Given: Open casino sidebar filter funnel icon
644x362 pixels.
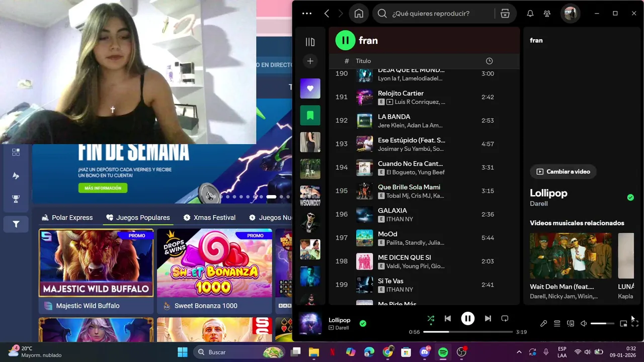Looking at the screenshot, I should click(16, 224).
